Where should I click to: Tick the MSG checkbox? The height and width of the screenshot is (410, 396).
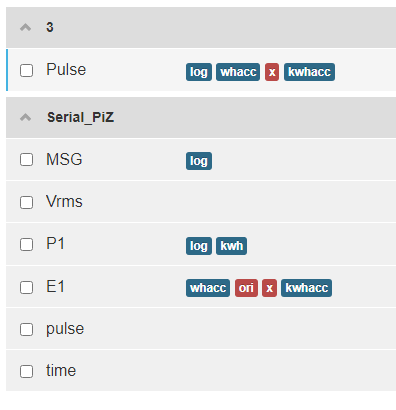[26, 159]
